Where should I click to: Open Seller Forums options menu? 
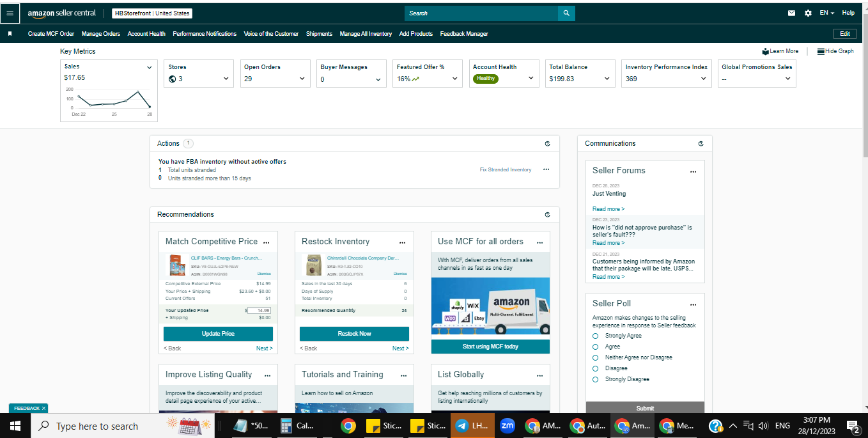click(693, 172)
